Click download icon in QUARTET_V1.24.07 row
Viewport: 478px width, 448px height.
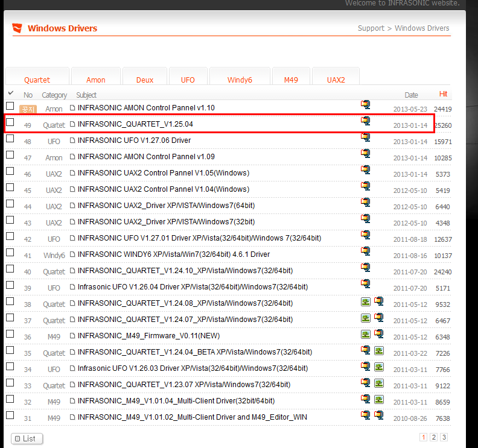tap(379, 317)
